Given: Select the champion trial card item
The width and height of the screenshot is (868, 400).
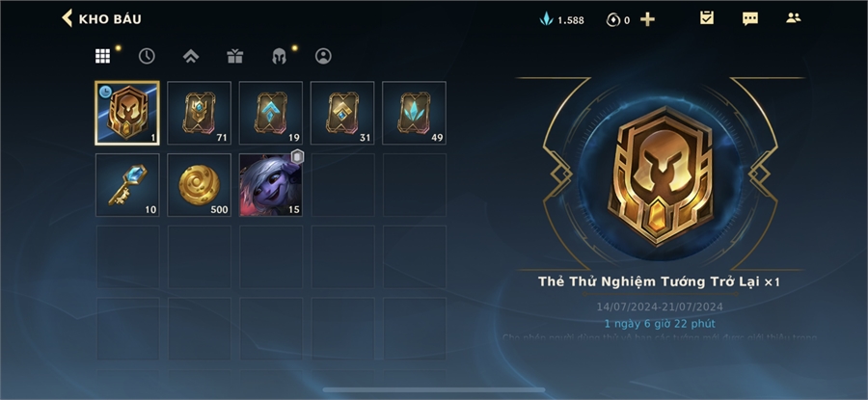Looking at the screenshot, I should 127,113.
